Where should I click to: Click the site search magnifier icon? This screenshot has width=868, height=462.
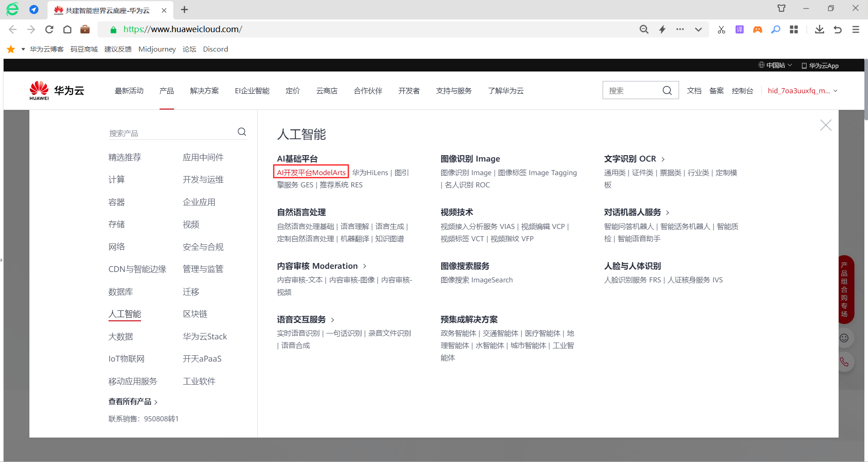tap(667, 90)
